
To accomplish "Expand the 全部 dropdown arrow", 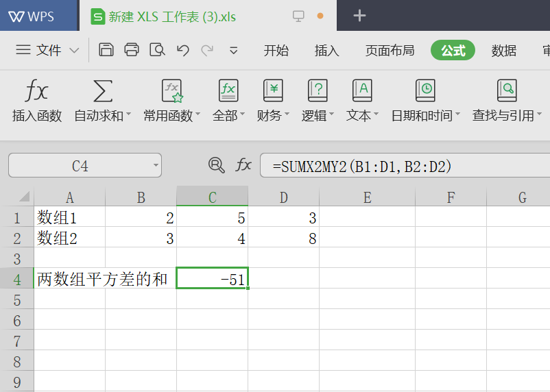I will [x=242, y=114].
